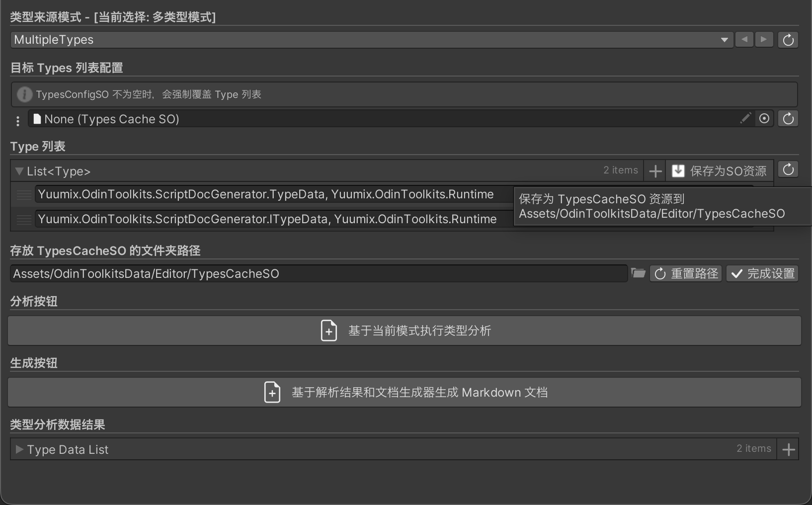Click the 保存为SO资源 button
This screenshot has width=812, height=505.
tap(720, 170)
